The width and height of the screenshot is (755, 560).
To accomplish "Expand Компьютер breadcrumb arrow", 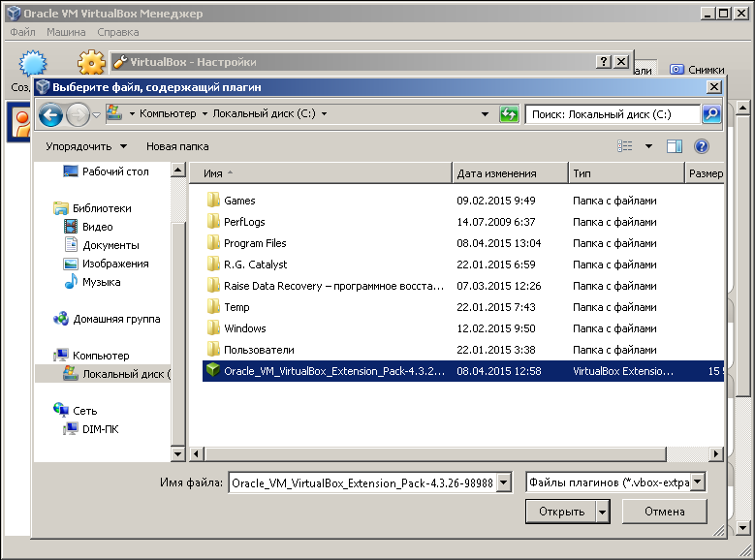I will coord(204,113).
